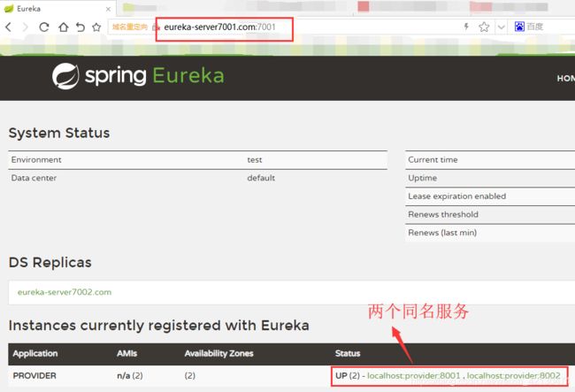Bookmark via star icon left of address

96,27
